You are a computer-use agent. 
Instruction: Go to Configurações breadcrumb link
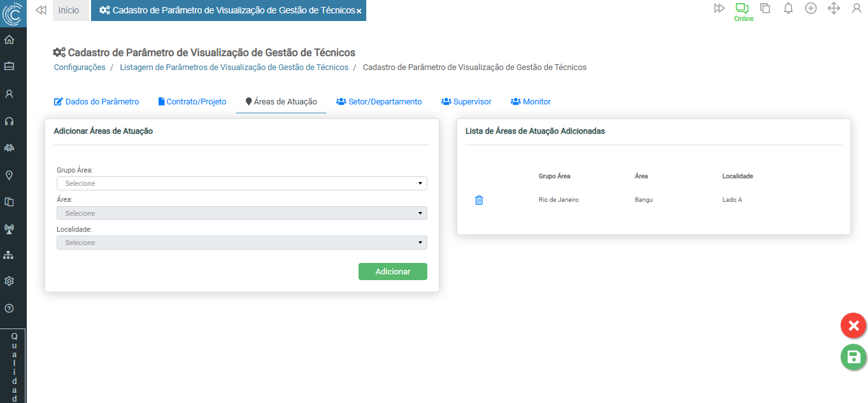[x=80, y=67]
